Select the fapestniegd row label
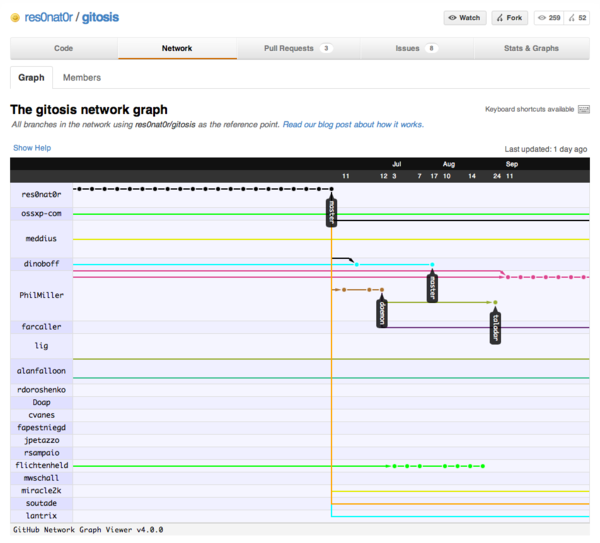The image size is (600, 543). pyautogui.click(x=41, y=428)
